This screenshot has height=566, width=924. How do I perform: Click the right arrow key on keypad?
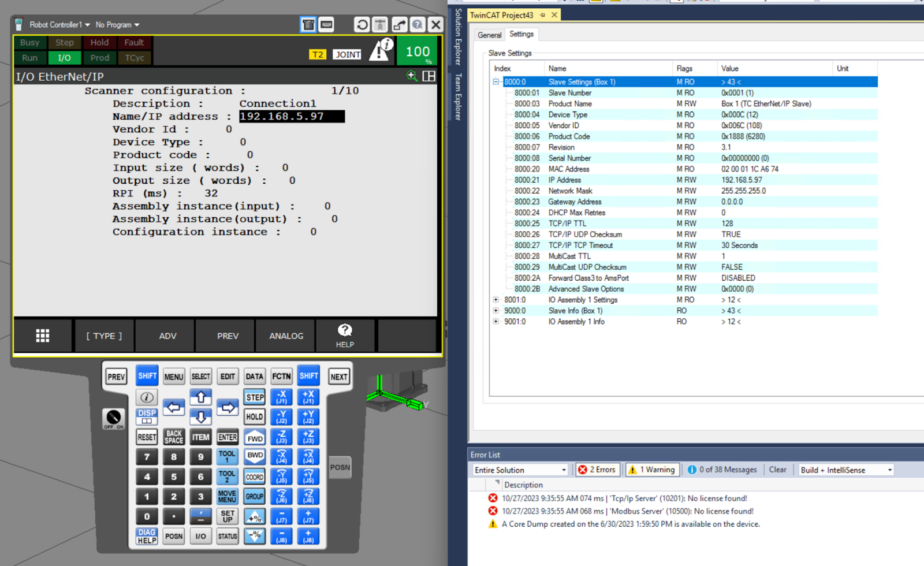(228, 407)
